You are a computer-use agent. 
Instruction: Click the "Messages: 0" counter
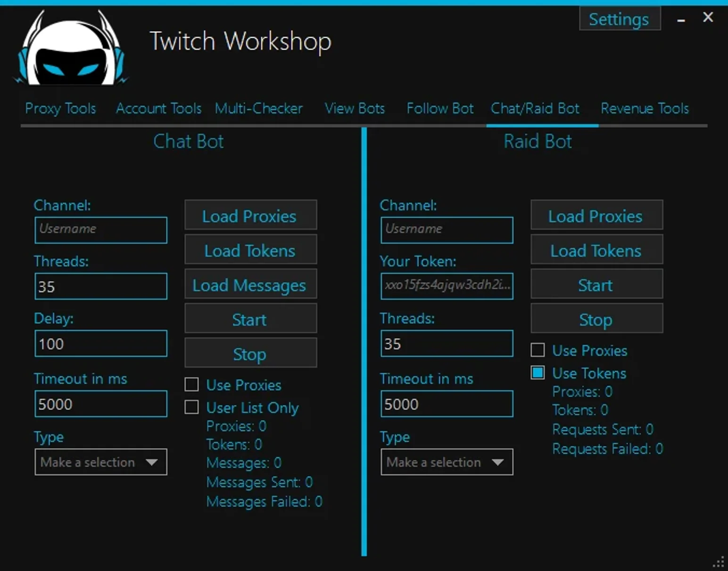pyautogui.click(x=244, y=463)
